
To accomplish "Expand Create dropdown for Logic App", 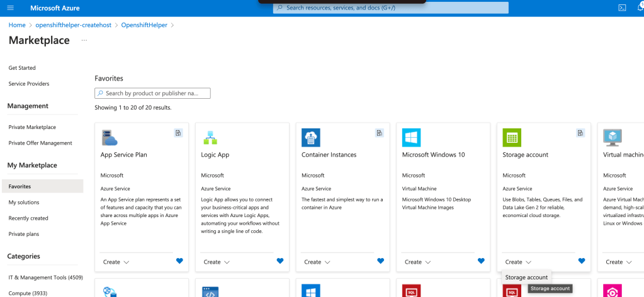I will (217, 262).
